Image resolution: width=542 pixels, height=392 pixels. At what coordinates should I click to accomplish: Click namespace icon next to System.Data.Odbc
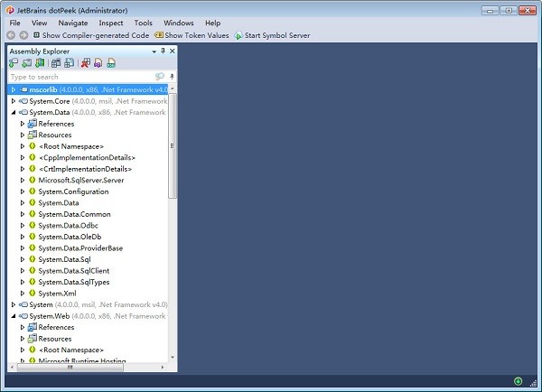(x=33, y=225)
